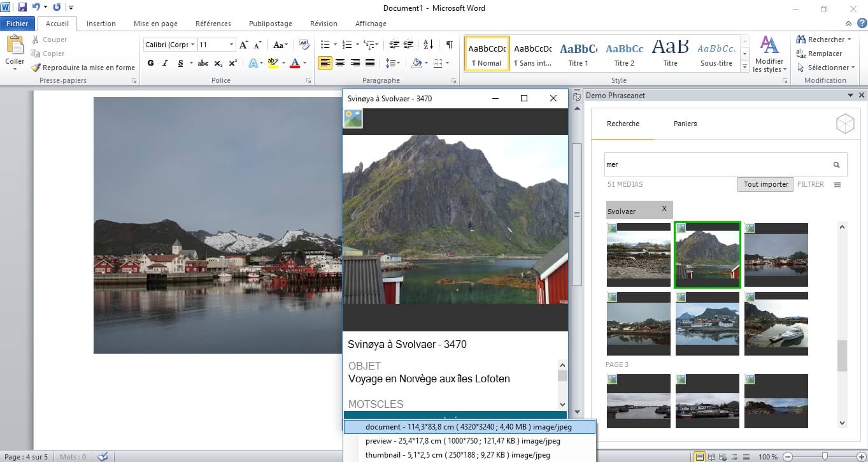
Task: Toggle bold G formatting
Action: tap(151, 63)
